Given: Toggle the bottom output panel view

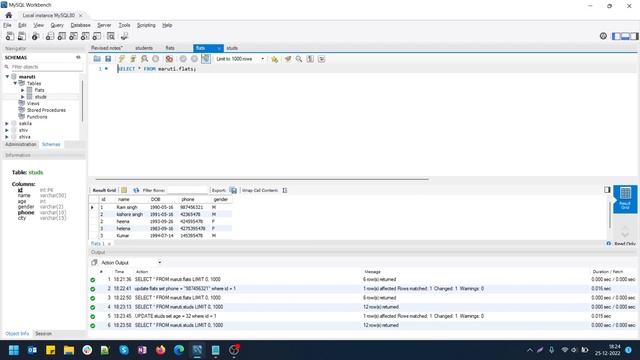Looking at the screenshot, I should point(625,36).
